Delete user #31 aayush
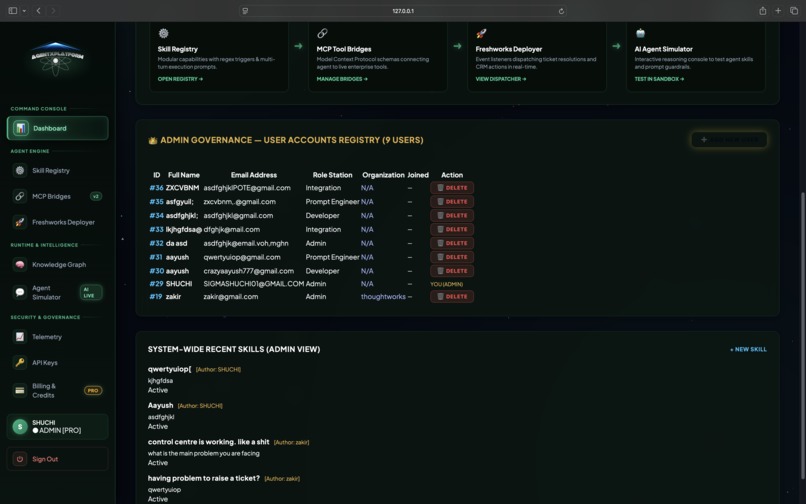 452,257
